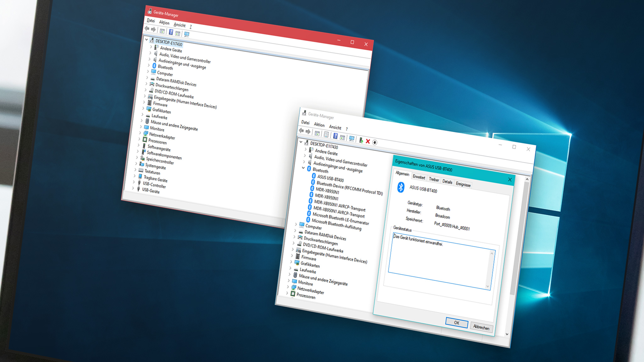The image size is (644, 362).
Task: Expand Grafikkarten in the front window
Action: point(291,262)
